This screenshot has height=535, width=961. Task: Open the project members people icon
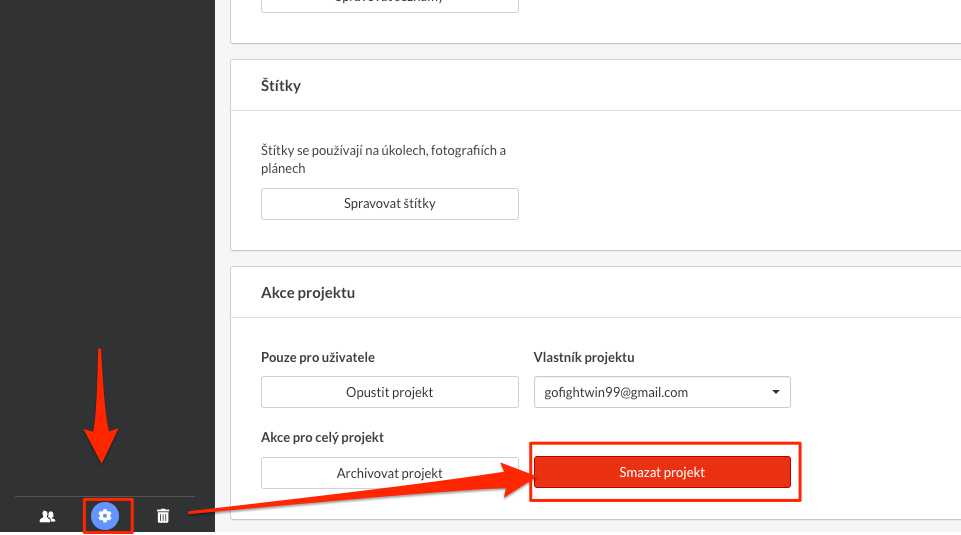click(47, 516)
